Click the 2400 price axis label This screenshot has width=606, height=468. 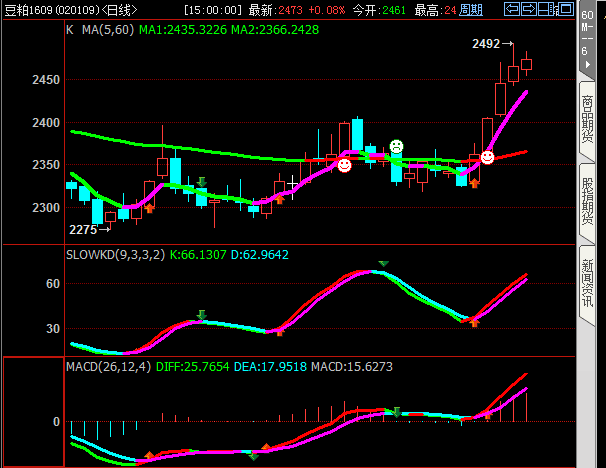(46, 123)
